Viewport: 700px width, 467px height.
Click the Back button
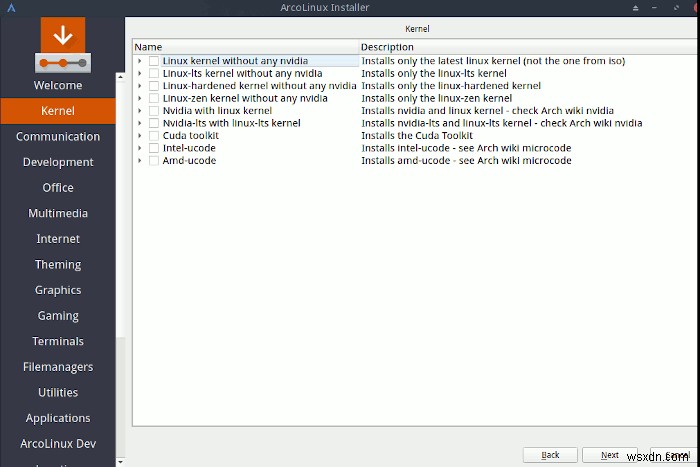[550, 455]
